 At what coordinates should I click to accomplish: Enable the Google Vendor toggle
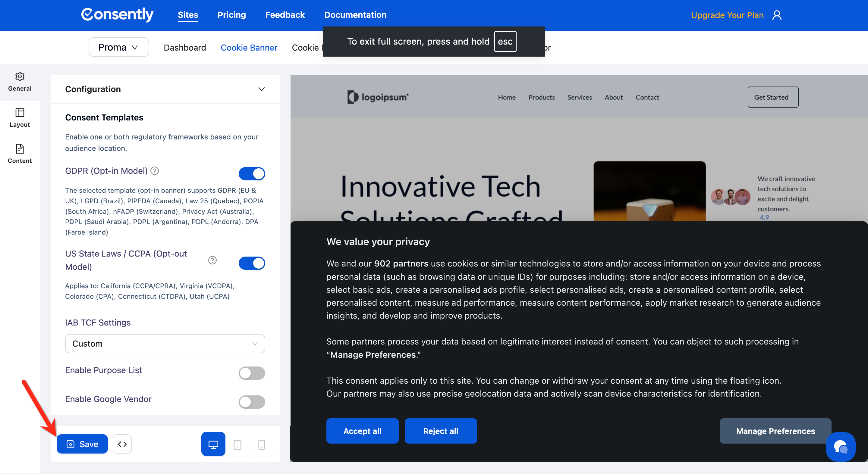click(x=252, y=402)
